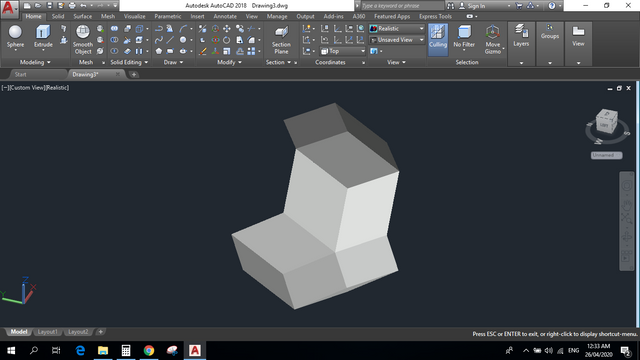The height and width of the screenshot is (360, 640).
Task: Open File Explorer from the taskbar
Action: click(103, 350)
